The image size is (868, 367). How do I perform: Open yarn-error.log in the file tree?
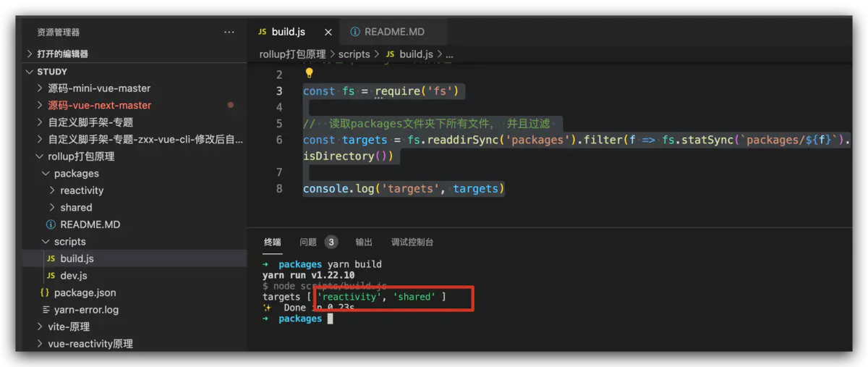(x=86, y=310)
